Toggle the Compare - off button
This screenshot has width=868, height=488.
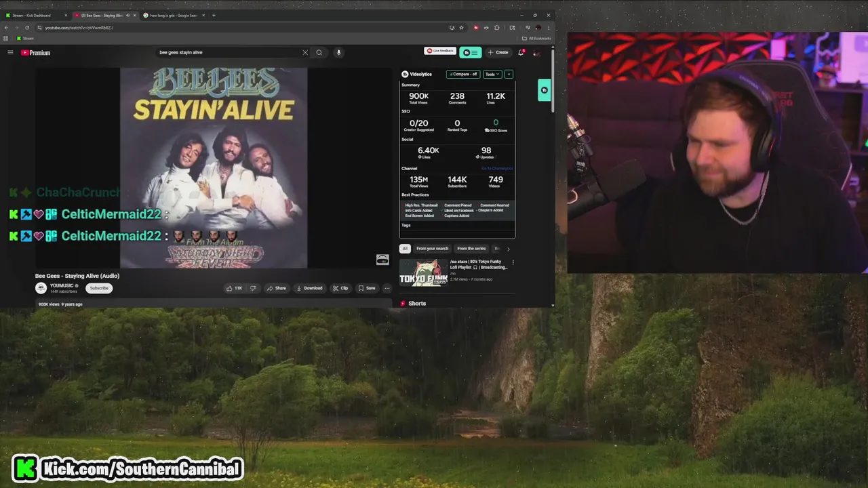(x=462, y=74)
